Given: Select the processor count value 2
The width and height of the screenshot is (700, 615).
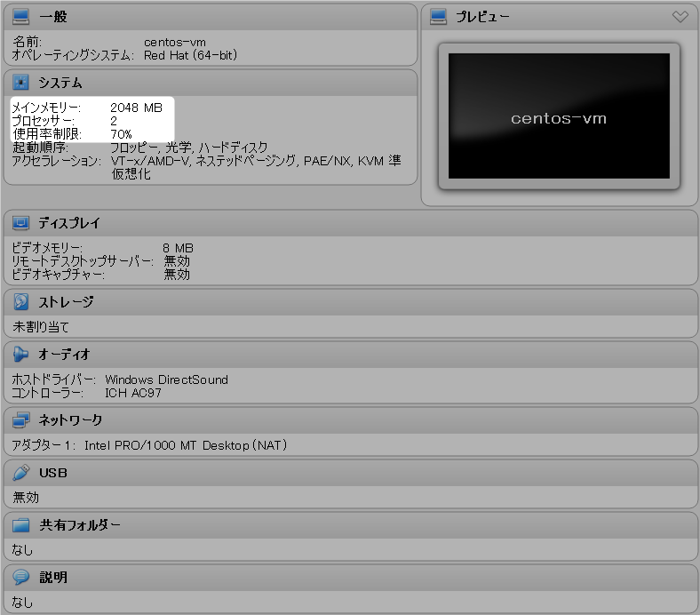Looking at the screenshot, I should coord(114,121).
